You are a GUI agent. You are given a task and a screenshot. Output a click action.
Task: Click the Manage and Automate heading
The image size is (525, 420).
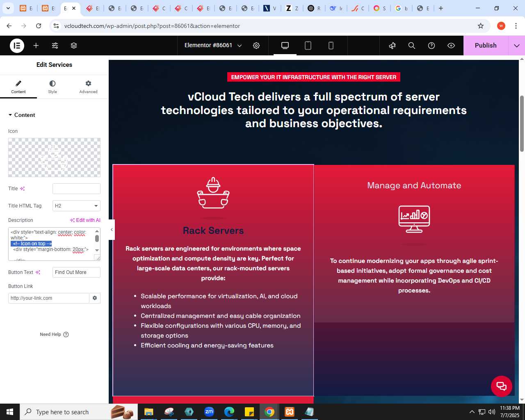414,185
